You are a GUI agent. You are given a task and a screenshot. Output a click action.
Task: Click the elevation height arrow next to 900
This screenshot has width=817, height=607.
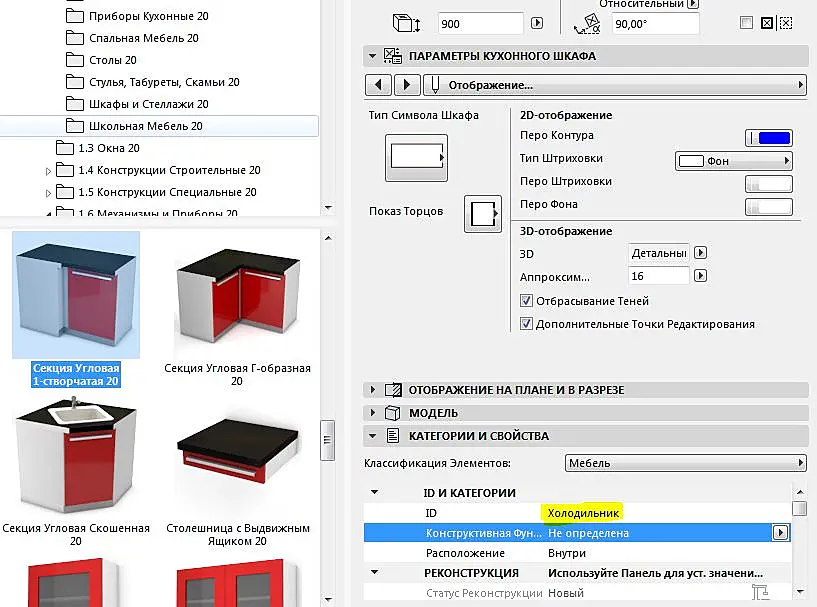(x=537, y=23)
